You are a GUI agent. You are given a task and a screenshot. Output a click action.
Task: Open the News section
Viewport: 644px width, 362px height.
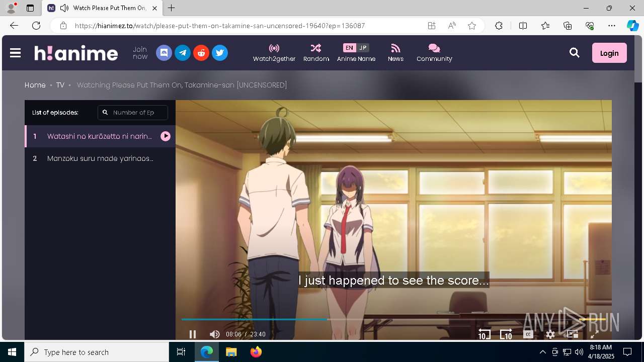click(x=395, y=53)
